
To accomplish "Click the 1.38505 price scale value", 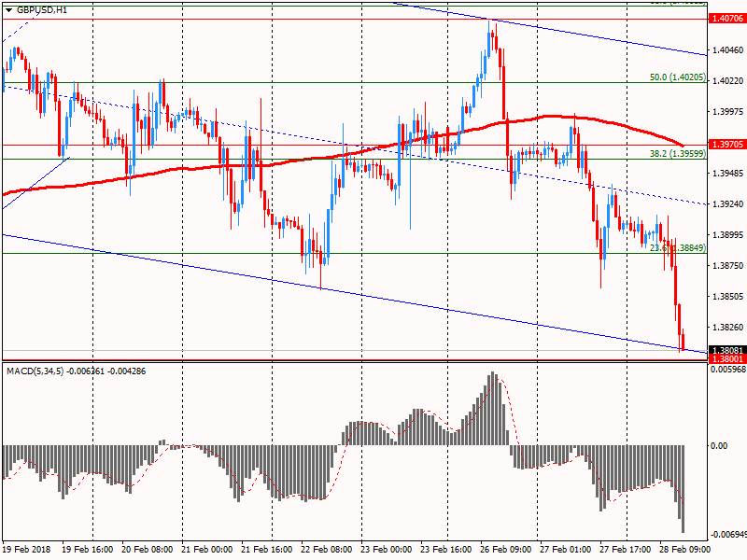I will [x=727, y=296].
